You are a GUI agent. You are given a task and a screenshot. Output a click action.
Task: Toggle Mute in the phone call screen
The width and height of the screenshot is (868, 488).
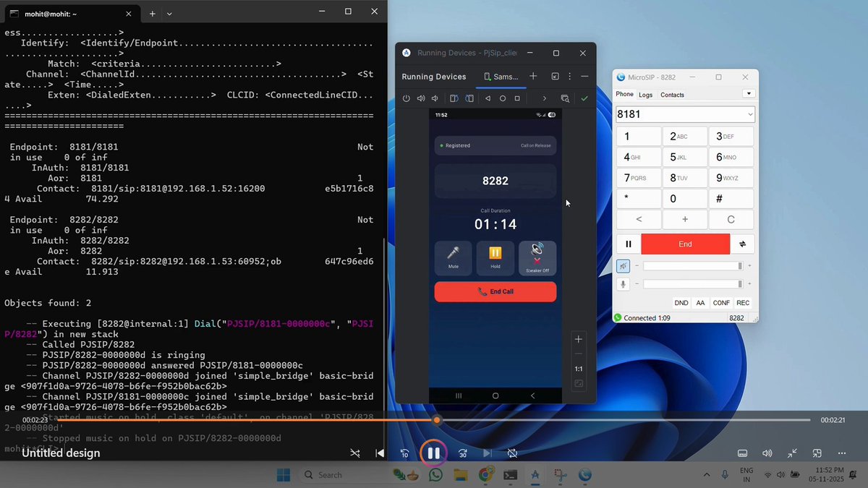click(x=454, y=258)
